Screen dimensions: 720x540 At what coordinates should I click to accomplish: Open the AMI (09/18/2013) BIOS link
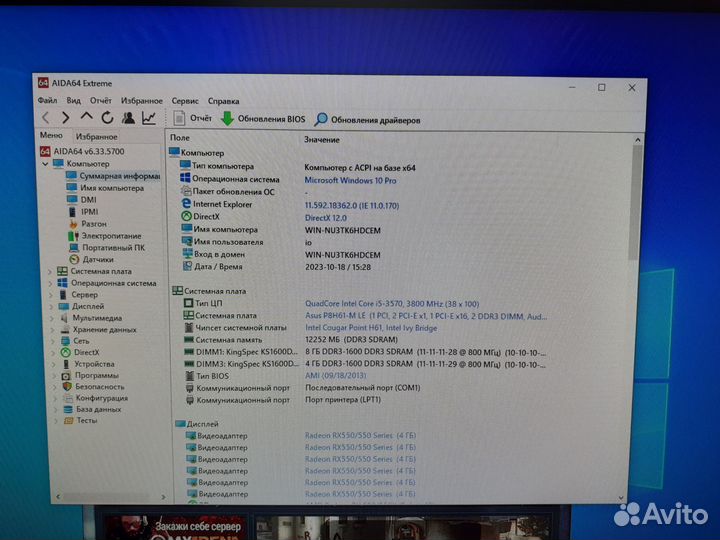click(336, 376)
